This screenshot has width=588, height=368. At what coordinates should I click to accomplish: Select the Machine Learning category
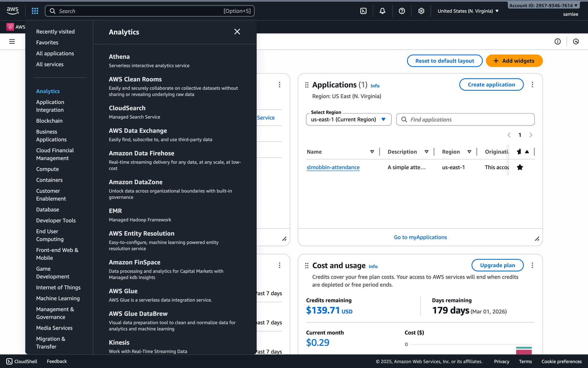tap(58, 298)
